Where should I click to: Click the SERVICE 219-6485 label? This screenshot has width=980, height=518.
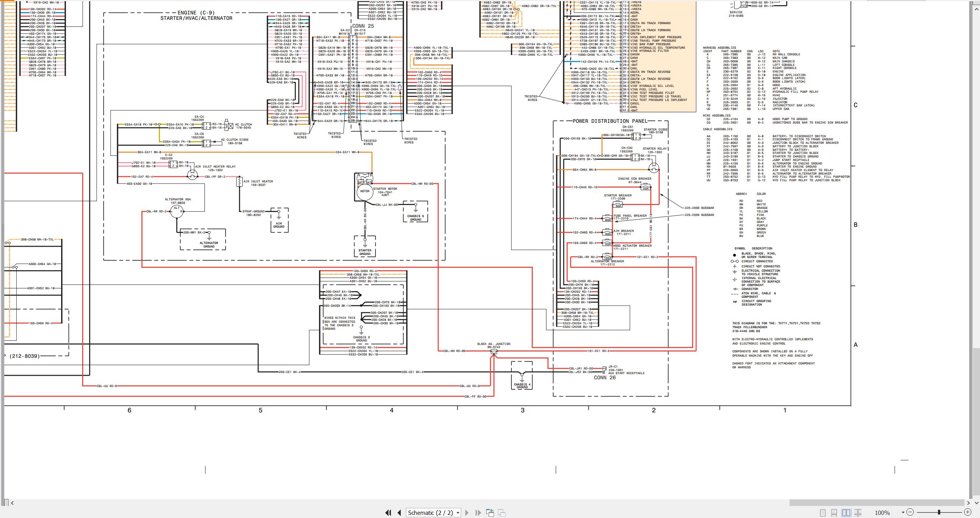[x=736, y=14]
